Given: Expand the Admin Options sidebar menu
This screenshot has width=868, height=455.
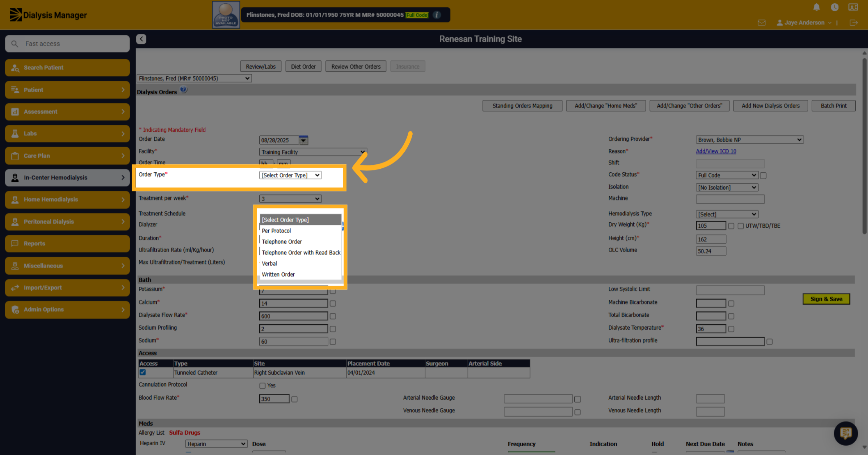Looking at the screenshot, I should pos(67,309).
